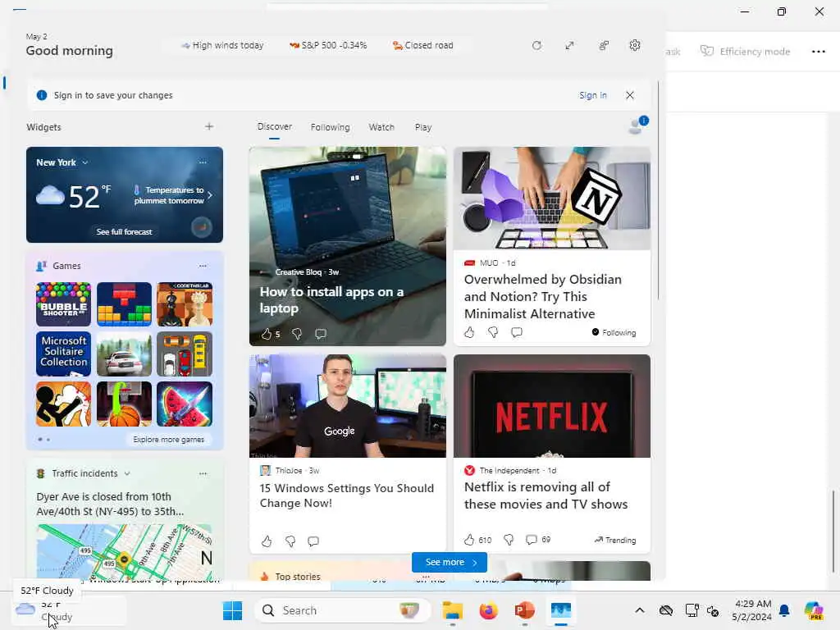Switch to the Following tab
Image resolution: width=840 pixels, height=630 pixels.
pos(330,127)
